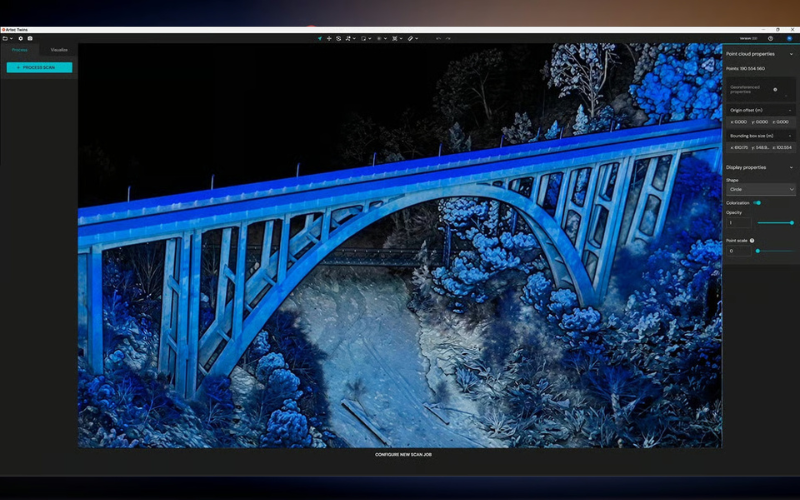This screenshot has width=800, height=500.
Task: Open the folder file menu dropdown
Action: pos(7,38)
